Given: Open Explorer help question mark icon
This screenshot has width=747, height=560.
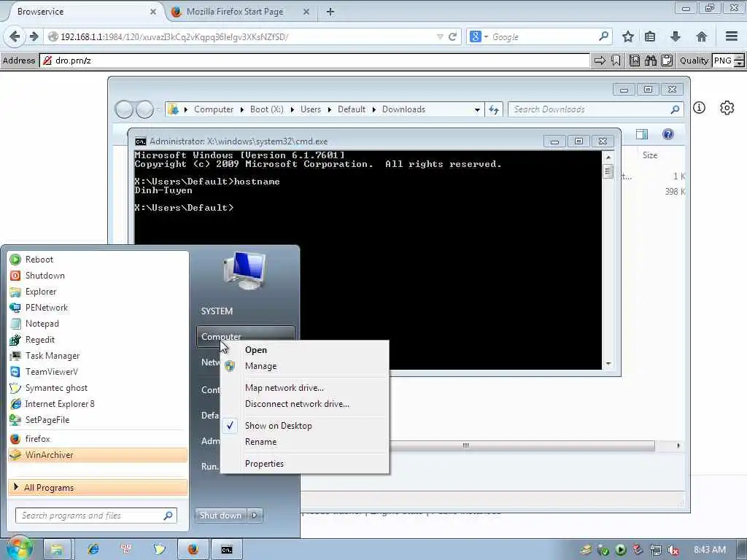Looking at the screenshot, I should pos(668,134).
